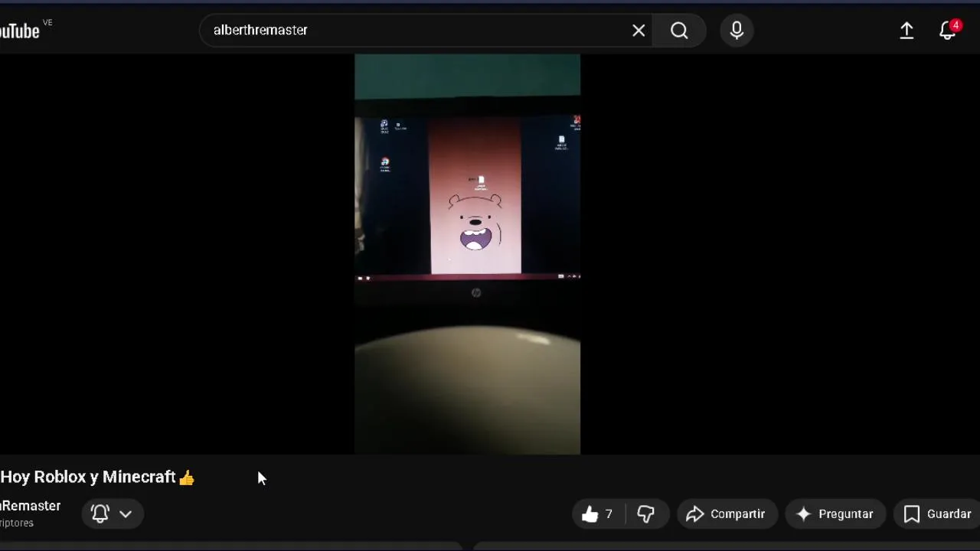Click the magnifier search button
The width and height of the screenshot is (980, 551).
pyautogui.click(x=679, y=31)
